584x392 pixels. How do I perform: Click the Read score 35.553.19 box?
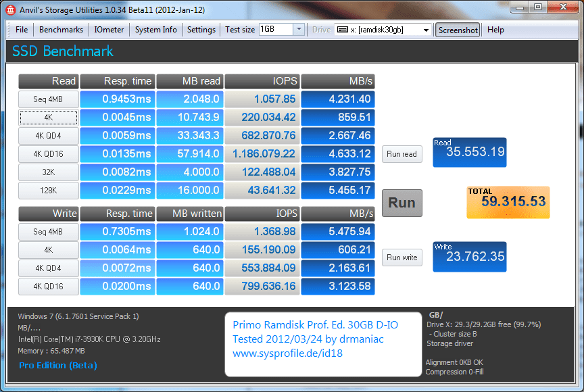[470, 152]
